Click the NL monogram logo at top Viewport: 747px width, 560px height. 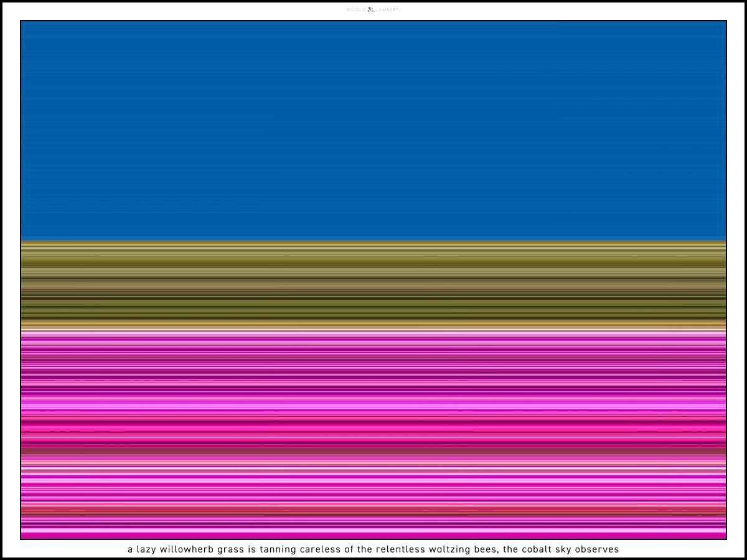coord(371,10)
